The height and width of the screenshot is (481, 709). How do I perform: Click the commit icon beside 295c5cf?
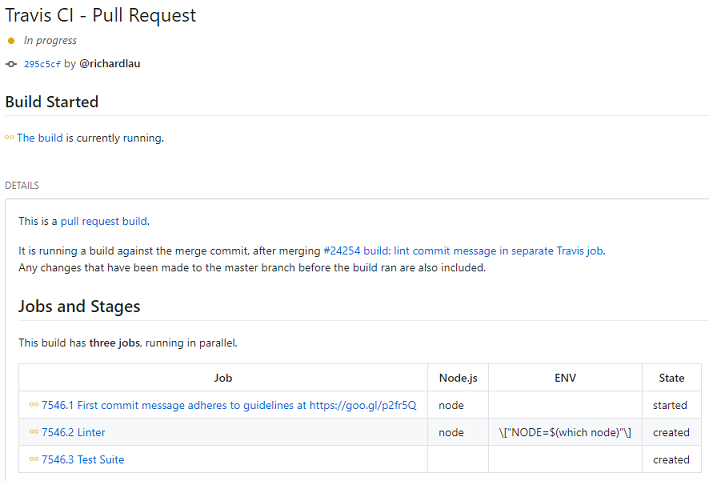(x=11, y=64)
